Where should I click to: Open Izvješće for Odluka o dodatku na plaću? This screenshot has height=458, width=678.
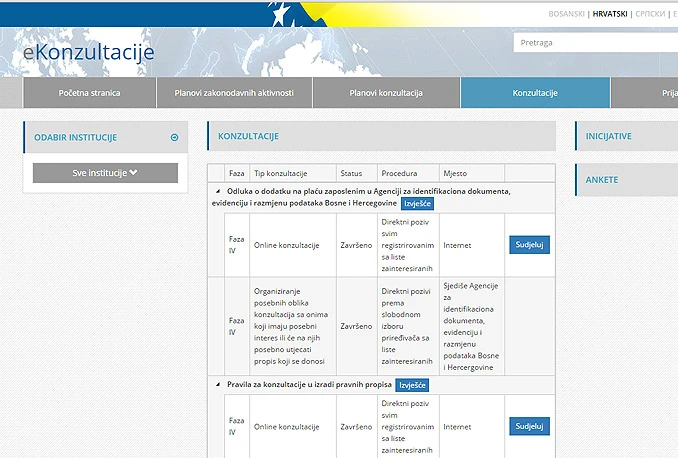417,204
